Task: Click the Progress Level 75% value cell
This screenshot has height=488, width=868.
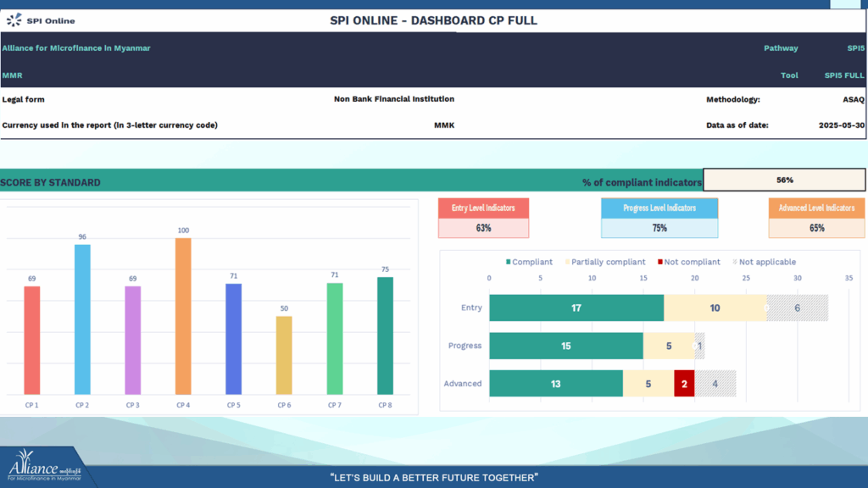Action: tap(659, 228)
